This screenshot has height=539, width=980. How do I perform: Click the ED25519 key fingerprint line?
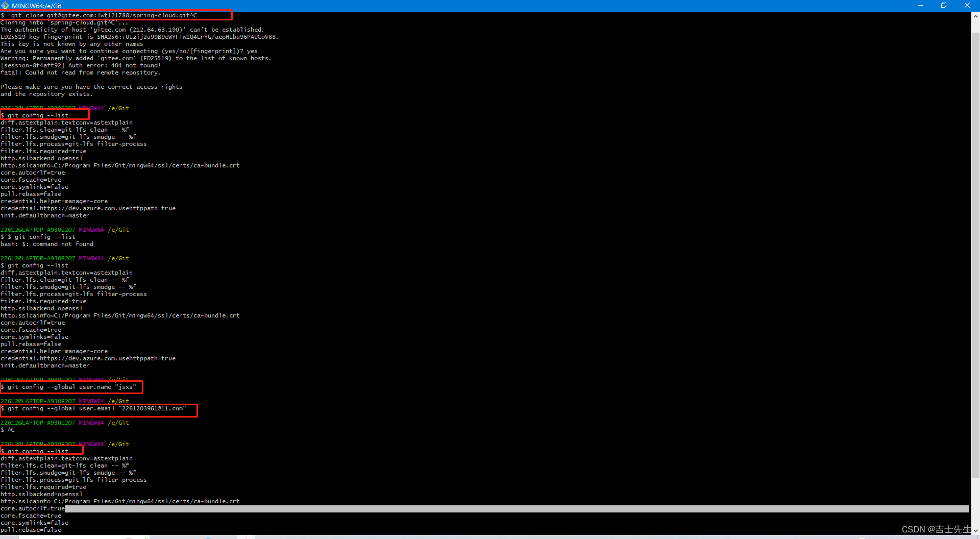[139, 37]
